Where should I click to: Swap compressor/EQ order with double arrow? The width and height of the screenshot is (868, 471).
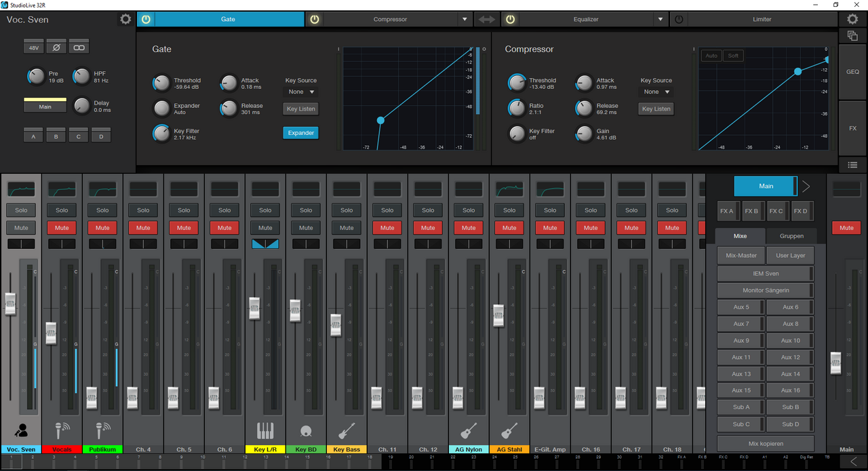[487, 20]
